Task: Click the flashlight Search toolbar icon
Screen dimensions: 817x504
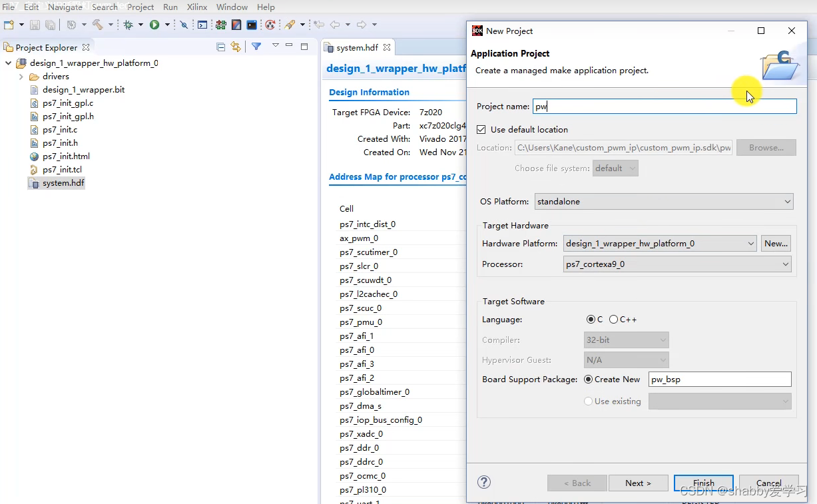Action: pos(290,25)
